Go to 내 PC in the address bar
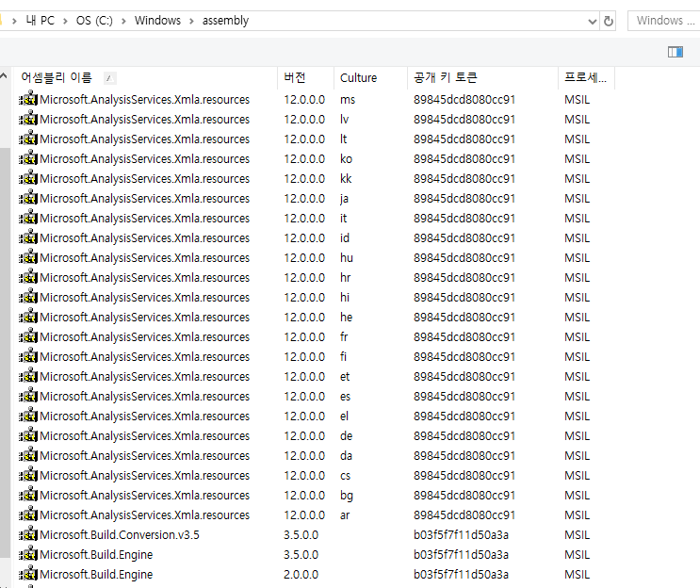This screenshot has width=700, height=588. pos(41,21)
